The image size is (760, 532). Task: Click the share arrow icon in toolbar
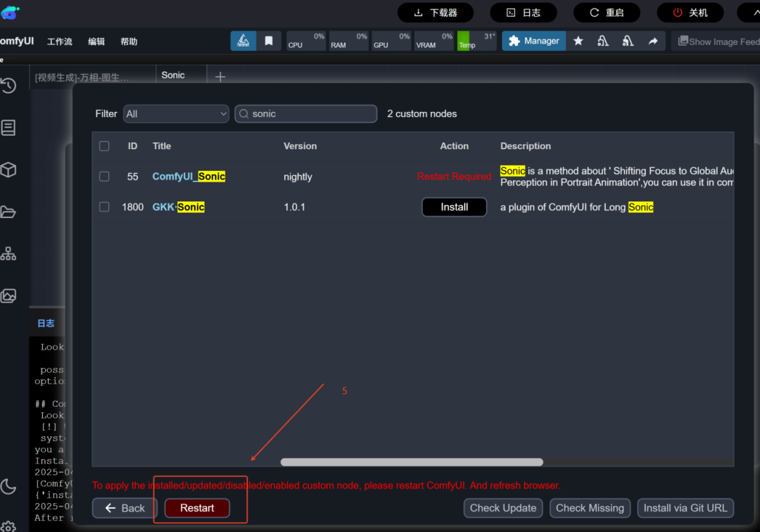pyautogui.click(x=653, y=41)
